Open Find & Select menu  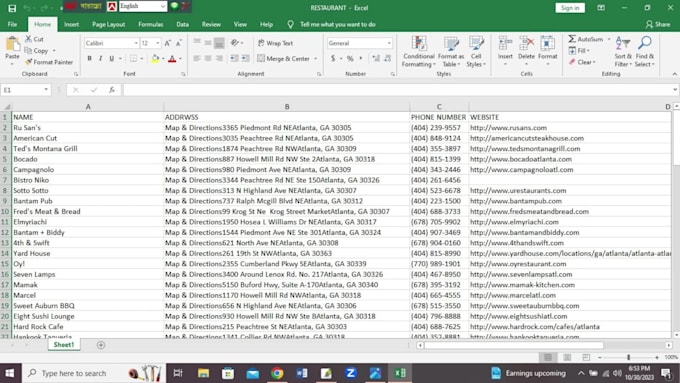click(x=644, y=52)
